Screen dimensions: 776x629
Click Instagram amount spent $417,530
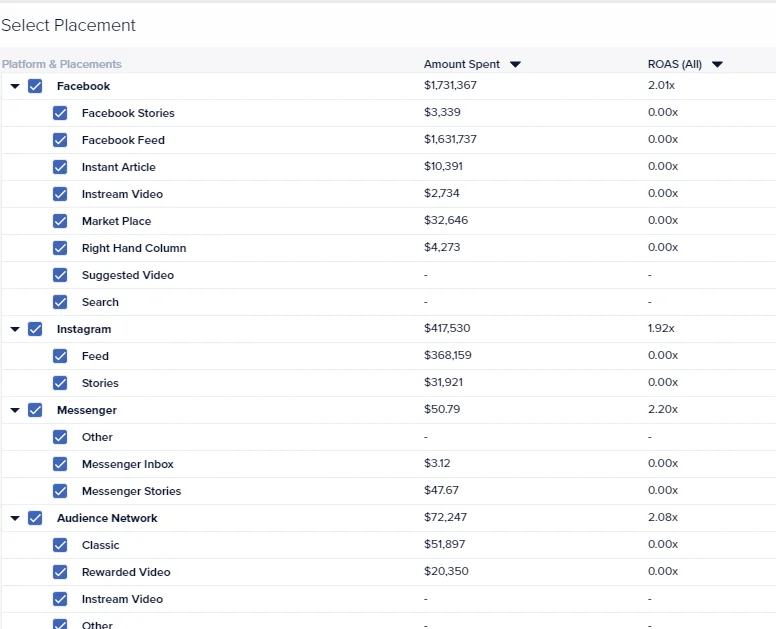(447, 328)
